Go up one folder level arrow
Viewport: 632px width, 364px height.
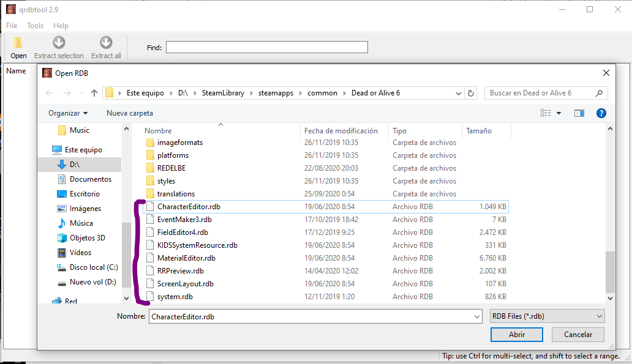94,93
